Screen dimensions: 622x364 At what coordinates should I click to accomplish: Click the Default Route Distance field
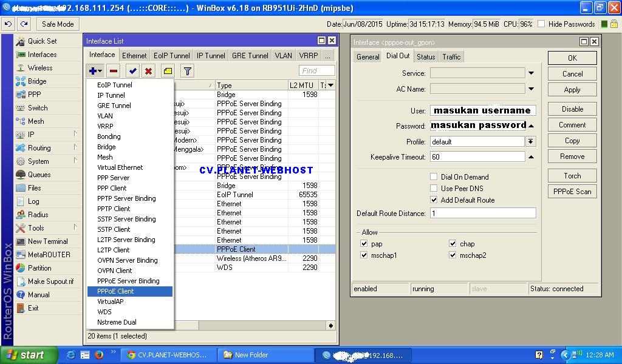pos(483,214)
